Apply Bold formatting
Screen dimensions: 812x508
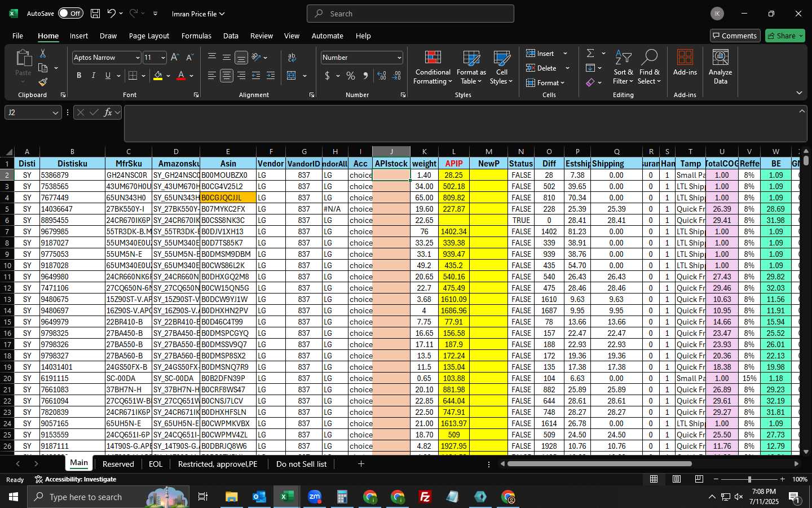point(79,76)
